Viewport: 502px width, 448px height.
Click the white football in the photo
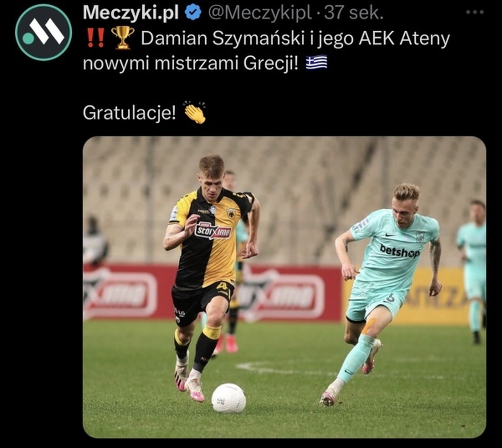click(x=228, y=398)
